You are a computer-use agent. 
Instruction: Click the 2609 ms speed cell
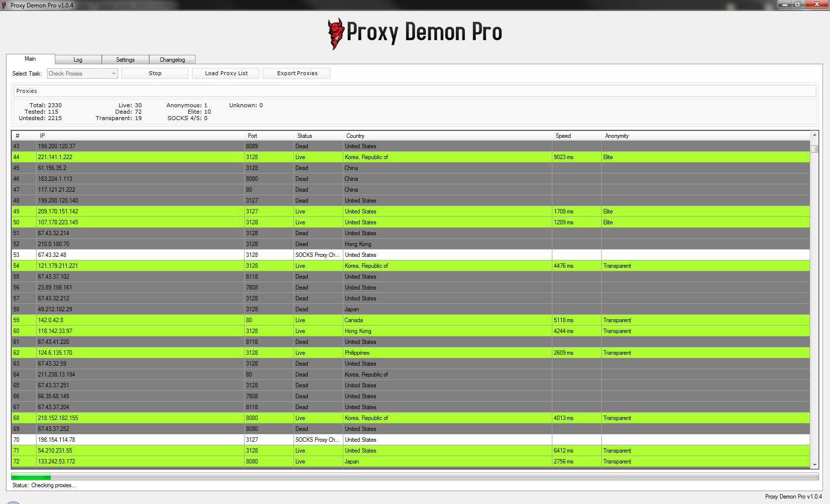coord(577,353)
